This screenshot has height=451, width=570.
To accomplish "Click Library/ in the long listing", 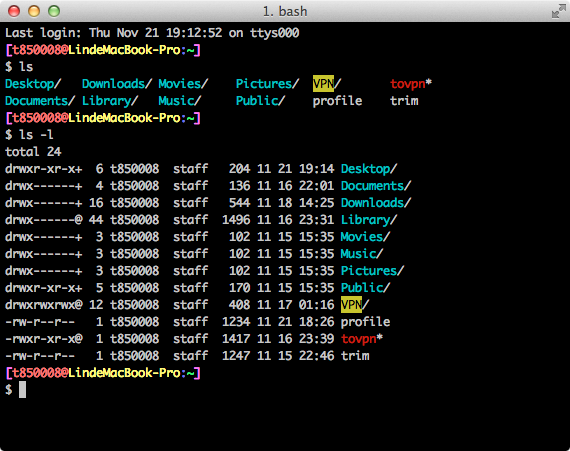I will click(369, 220).
